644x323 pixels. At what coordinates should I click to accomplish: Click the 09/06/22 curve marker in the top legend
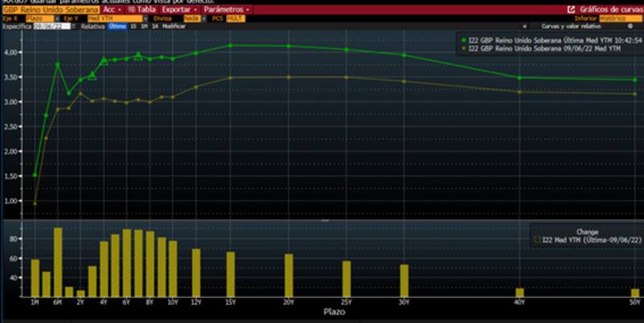[464, 48]
